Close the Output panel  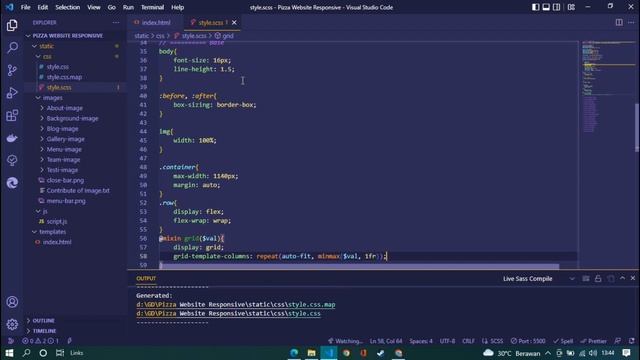pos(633,278)
